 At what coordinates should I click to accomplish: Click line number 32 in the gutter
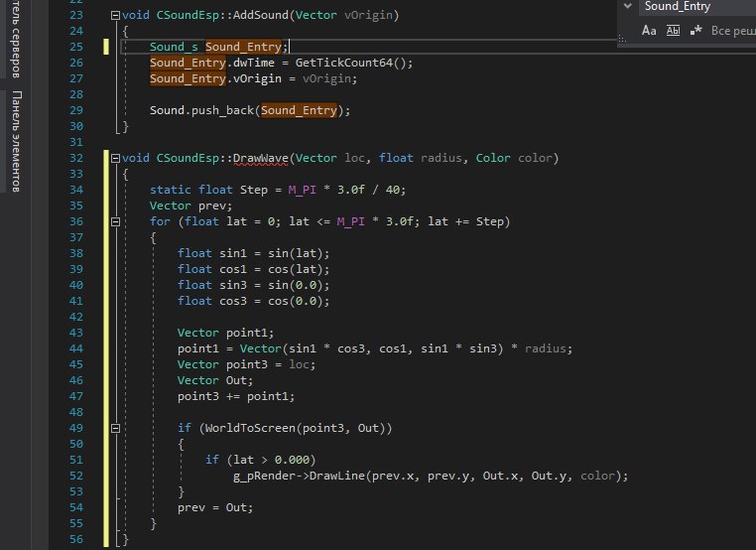click(76, 158)
